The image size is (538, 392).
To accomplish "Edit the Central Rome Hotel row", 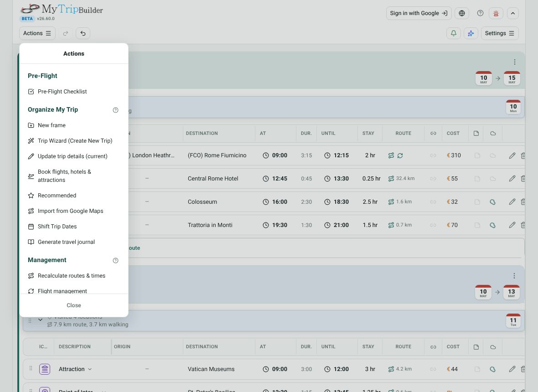I will pyautogui.click(x=512, y=179).
